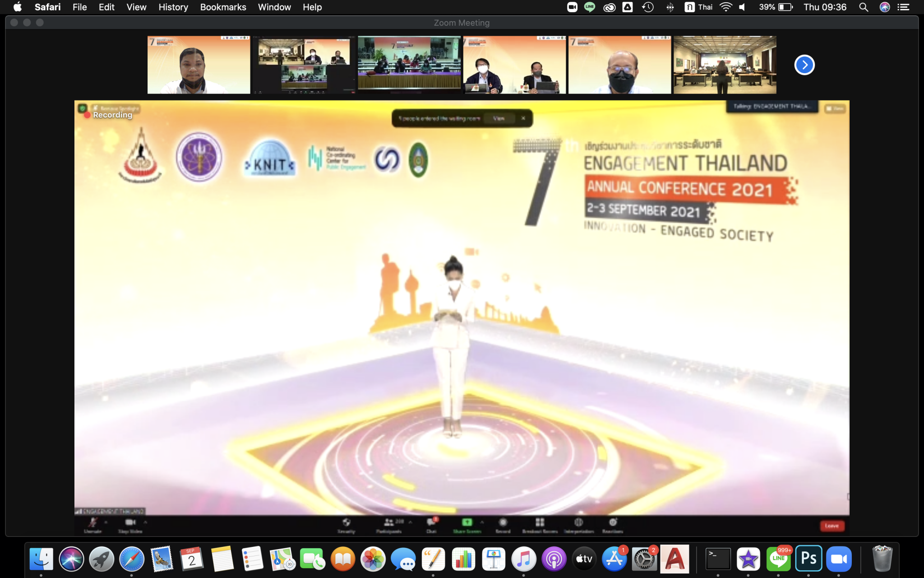Image resolution: width=924 pixels, height=578 pixels.
Task: Click the Zoom camera status icon in menu bar
Action: click(x=572, y=7)
